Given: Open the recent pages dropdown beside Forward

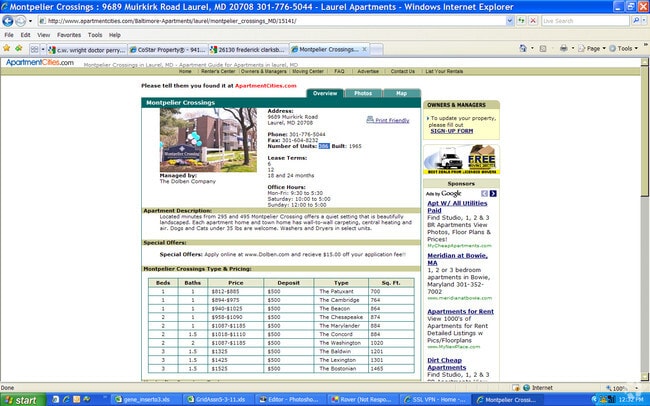Looking at the screenshot, I should point(30,21).
